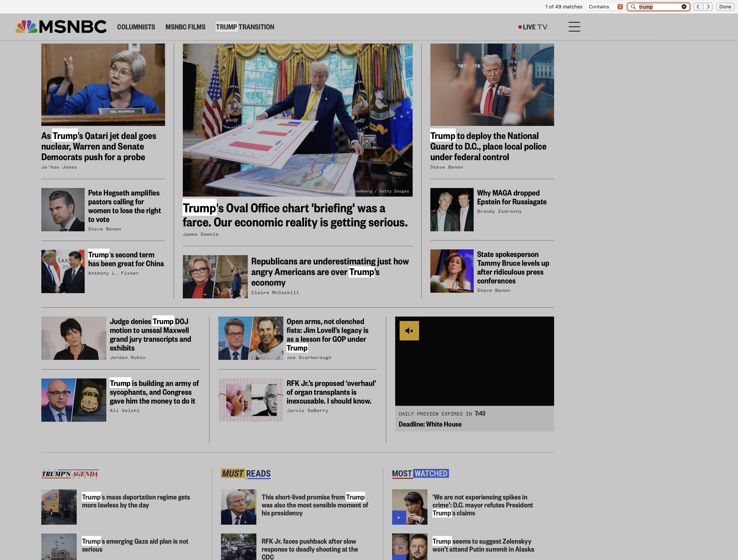Open the Contains match-type dropdown
738x560 pixels.
coord(605,7)
